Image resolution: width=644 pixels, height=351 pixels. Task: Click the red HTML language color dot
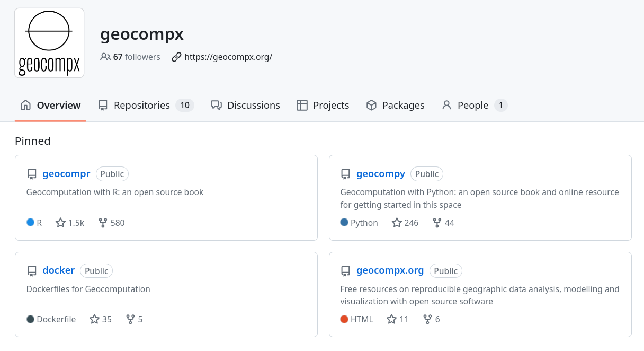[x=344, y=319]
